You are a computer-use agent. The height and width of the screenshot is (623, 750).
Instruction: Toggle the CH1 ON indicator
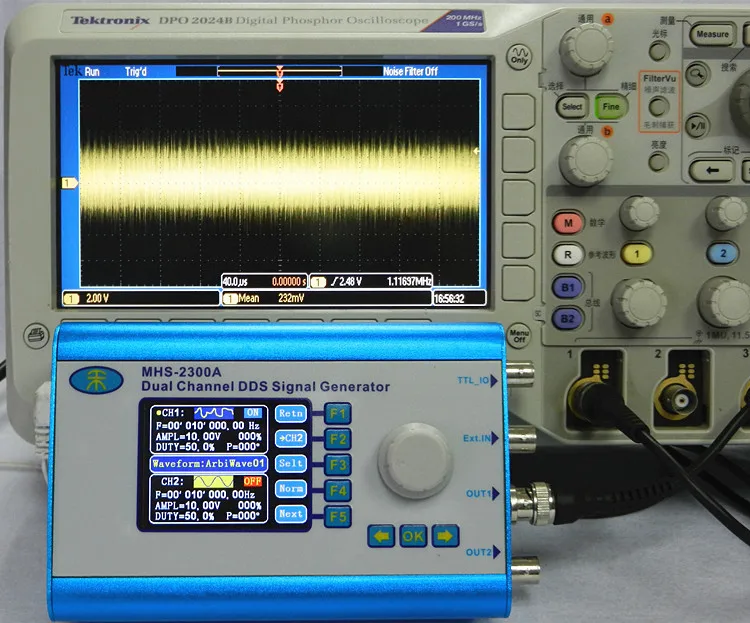coord(253,412)
